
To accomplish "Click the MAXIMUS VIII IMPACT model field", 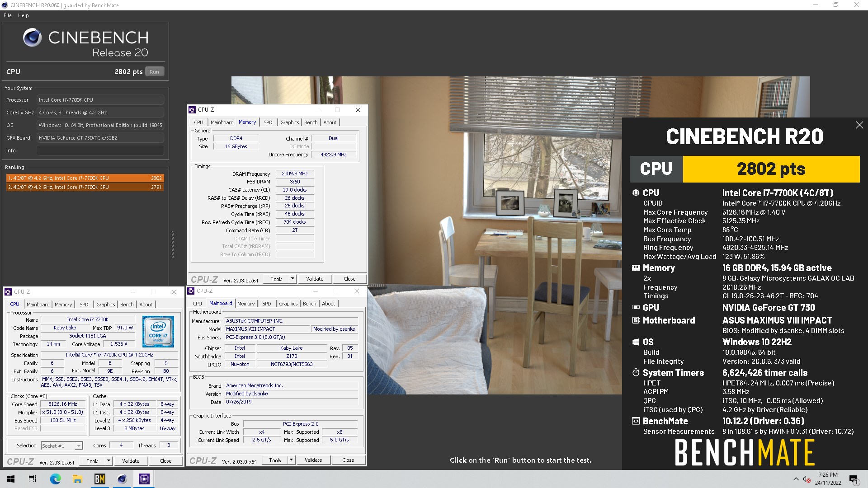I will pos(267,329).
